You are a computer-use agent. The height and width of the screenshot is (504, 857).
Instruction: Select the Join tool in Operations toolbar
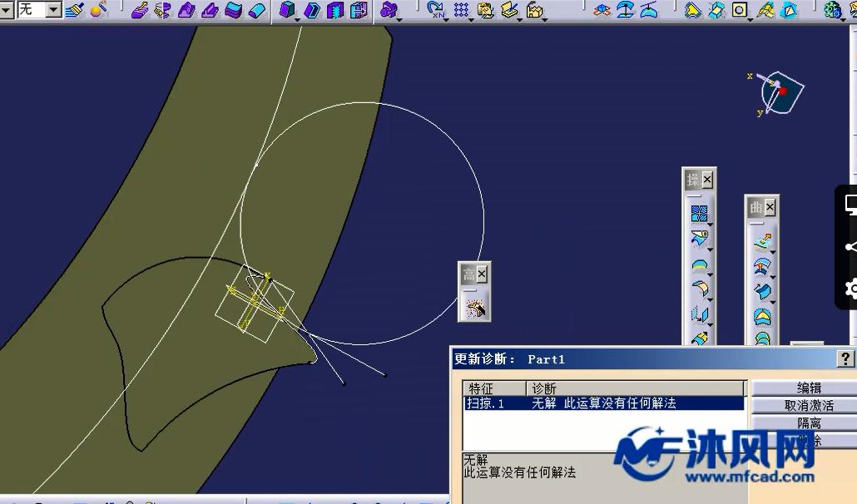tap(699, 213)
